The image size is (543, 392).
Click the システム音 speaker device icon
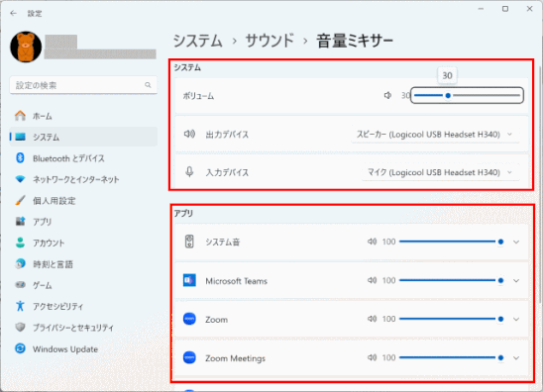pos(189,242)
